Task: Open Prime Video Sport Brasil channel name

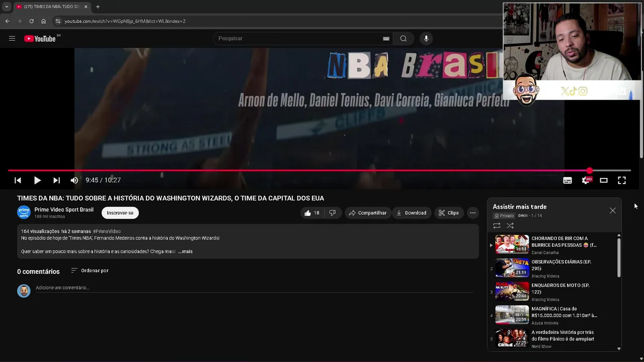Action: coord(64,210)
